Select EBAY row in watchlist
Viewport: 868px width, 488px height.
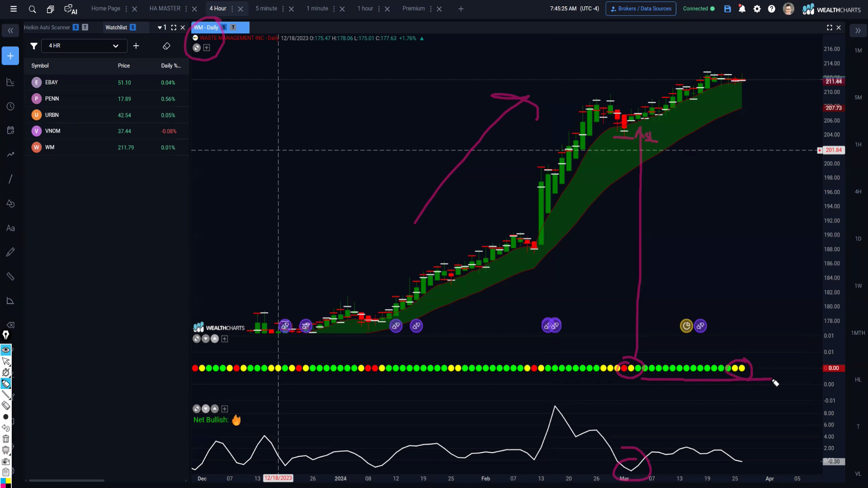(107, 82)
